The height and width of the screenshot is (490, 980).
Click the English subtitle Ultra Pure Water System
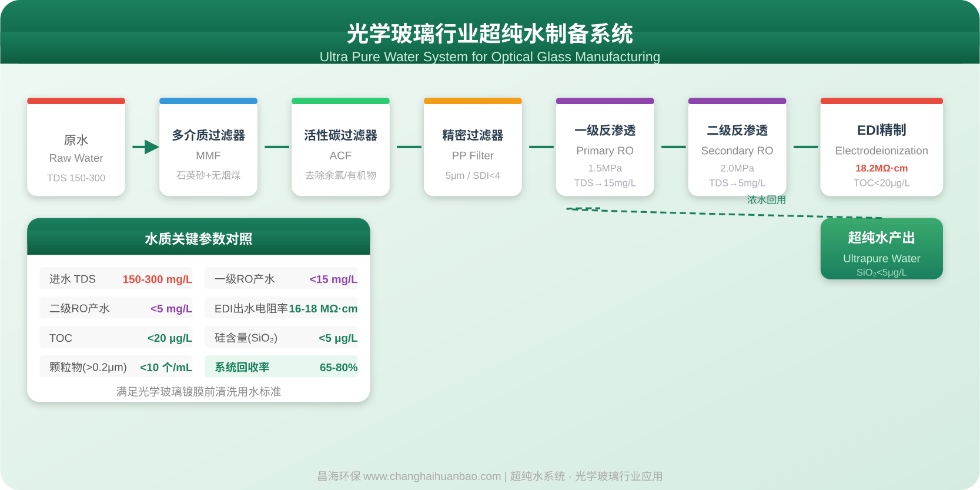coord(490,56)
